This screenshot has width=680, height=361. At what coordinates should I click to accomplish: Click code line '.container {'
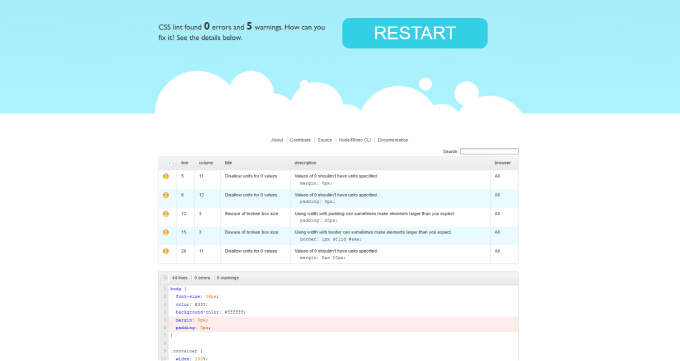tap(186, 351)
